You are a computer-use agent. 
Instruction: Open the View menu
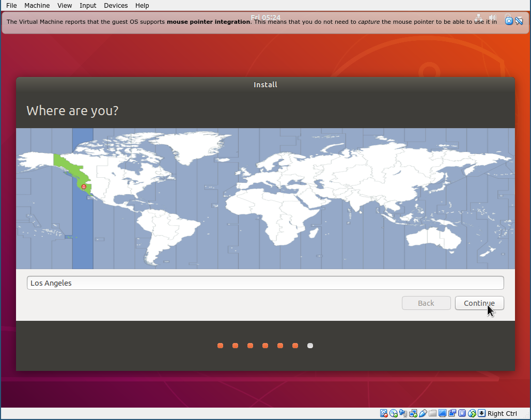pos(65,5)
